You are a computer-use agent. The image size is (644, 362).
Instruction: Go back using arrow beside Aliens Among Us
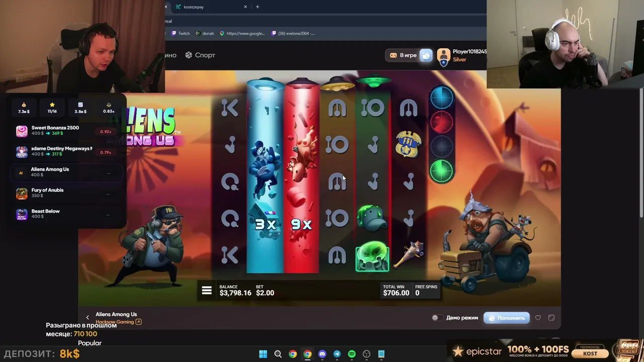[x=88, y=318]
